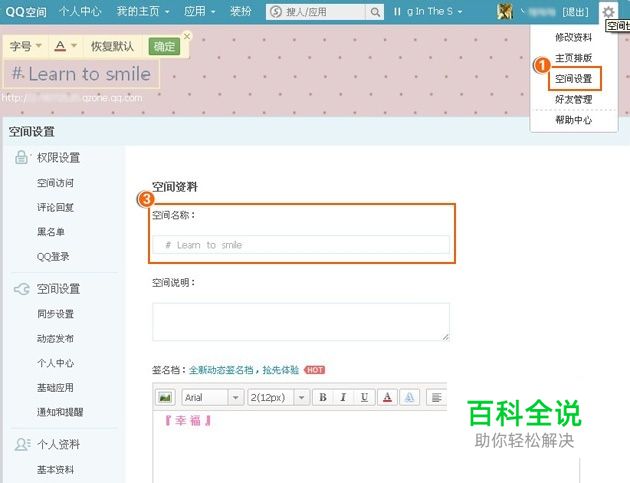Click the insert image icon
The width and height of the screenshot is (630, 483).
click(165, 397)
